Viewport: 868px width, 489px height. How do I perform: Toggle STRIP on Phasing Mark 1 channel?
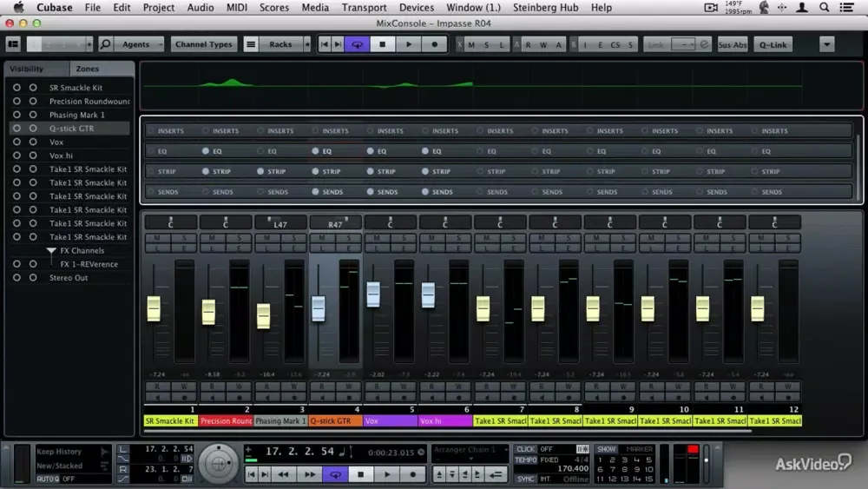coord(260,172)
